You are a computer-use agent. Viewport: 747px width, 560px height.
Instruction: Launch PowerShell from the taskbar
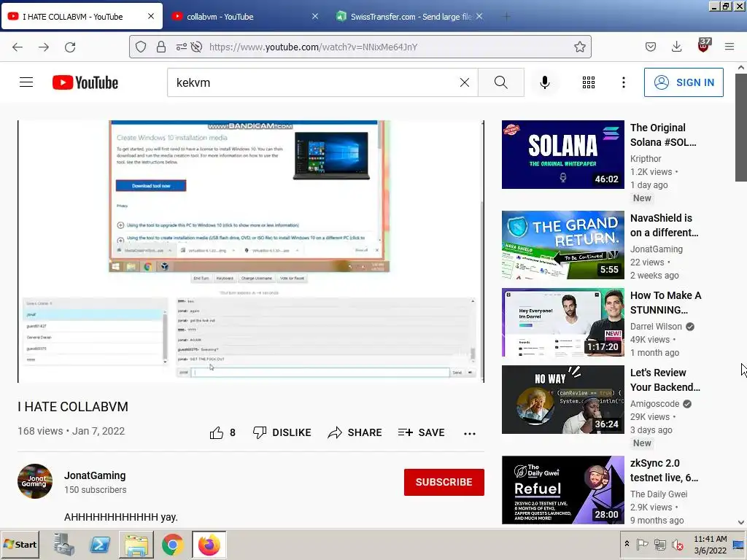point(100,544)
